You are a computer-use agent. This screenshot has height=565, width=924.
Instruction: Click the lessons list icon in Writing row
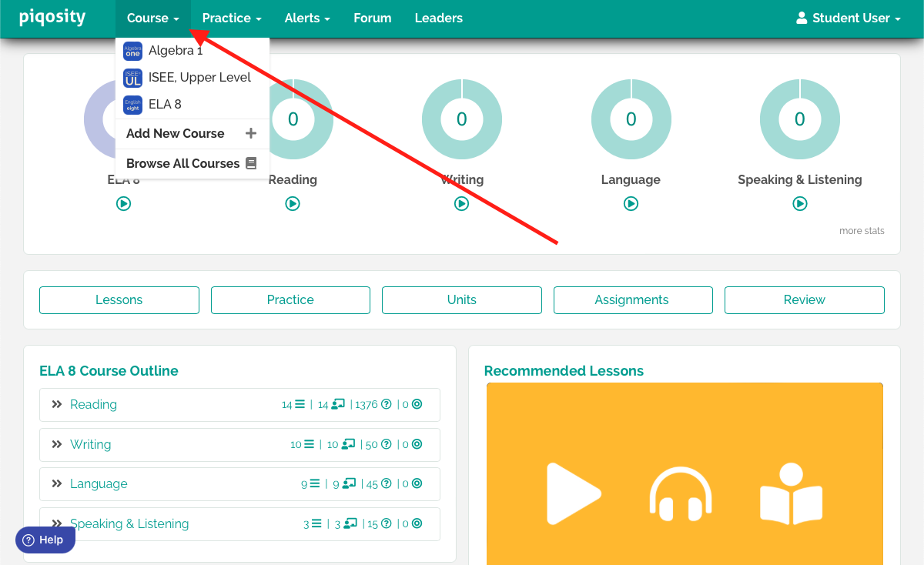click(309, 444)
